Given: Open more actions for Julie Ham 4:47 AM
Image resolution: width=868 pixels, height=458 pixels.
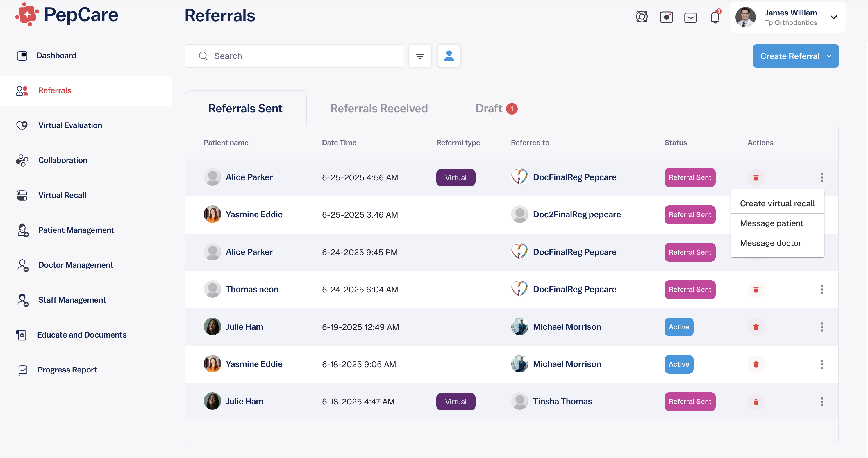Looking at the screenshot, I should [x=821, y=402].
